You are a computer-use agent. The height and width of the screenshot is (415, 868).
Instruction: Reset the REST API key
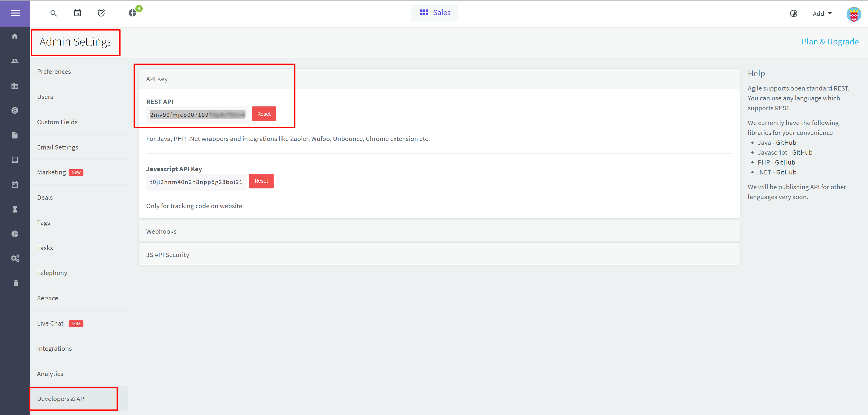pos(264,114)
